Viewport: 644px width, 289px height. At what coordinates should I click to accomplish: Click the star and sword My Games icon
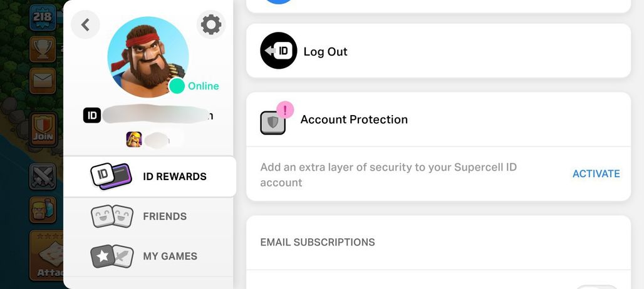(112, 256)
